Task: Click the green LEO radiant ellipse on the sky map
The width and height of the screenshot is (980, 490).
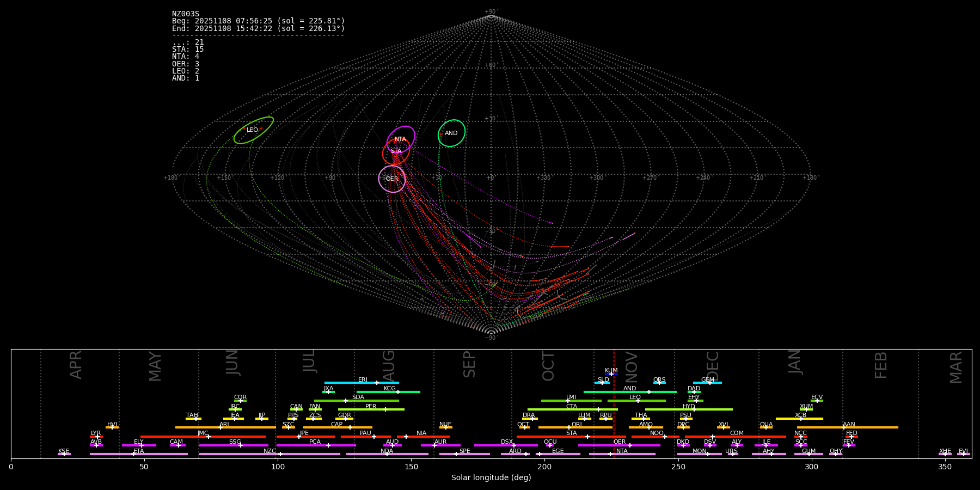Action: click(x=253, y=130)
